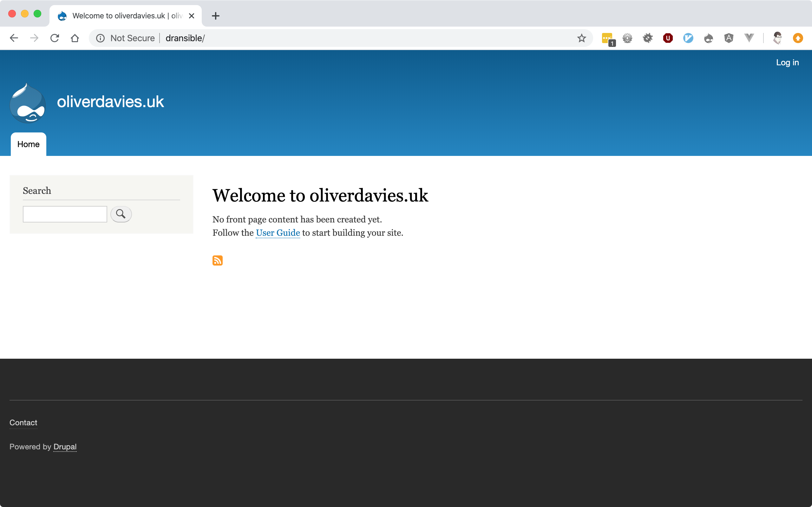Click the Log in link

click(787, 62)
